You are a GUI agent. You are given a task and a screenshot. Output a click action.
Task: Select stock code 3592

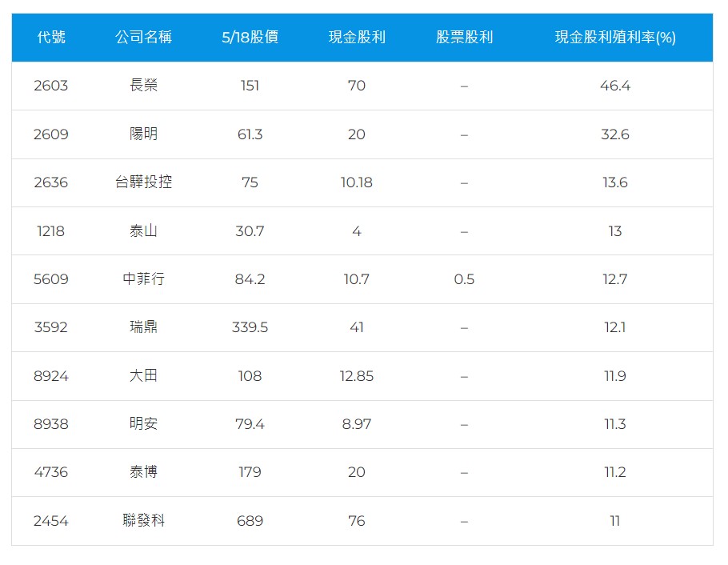(51, 327)
